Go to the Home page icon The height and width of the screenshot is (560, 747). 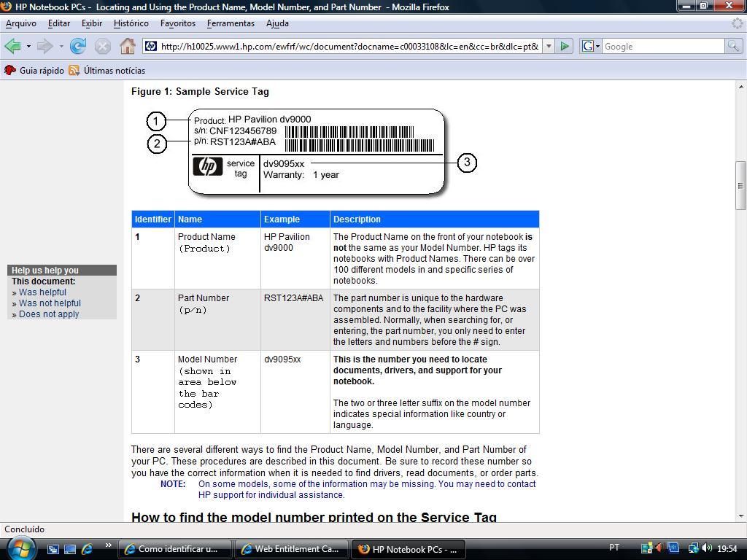[128, 46]
